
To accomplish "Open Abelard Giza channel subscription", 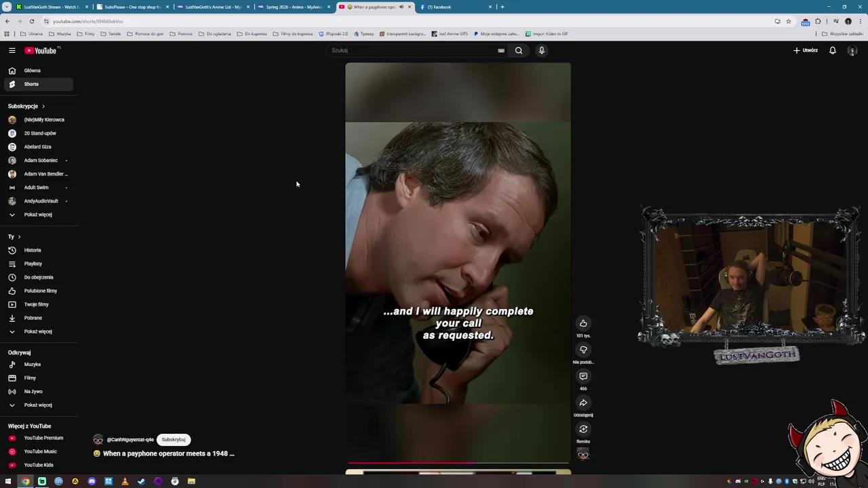I will (37, 147).
